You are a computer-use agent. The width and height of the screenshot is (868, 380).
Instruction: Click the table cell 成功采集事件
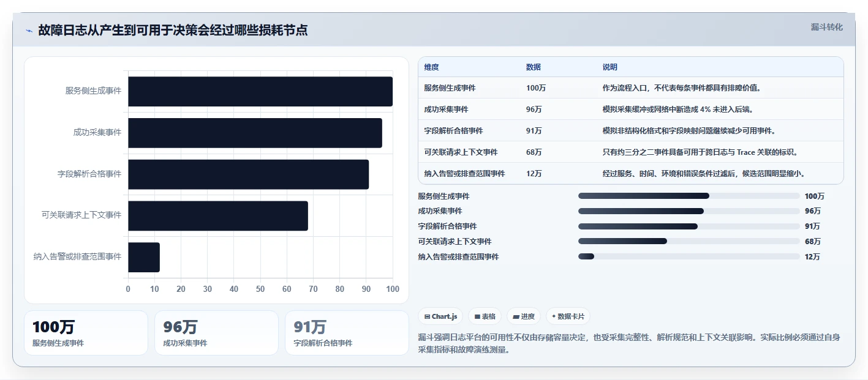pyautogui.click(x=446, y=110)
